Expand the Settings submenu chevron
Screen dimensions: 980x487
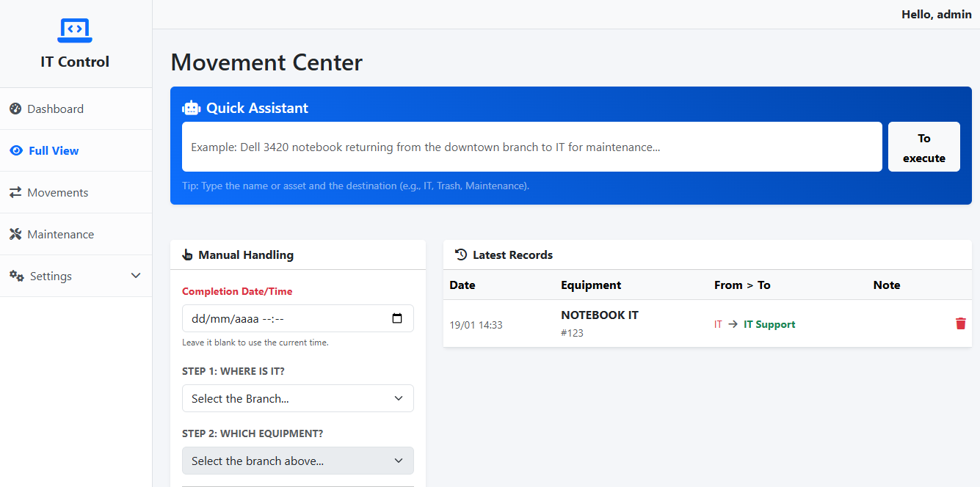tap(135, 276)
